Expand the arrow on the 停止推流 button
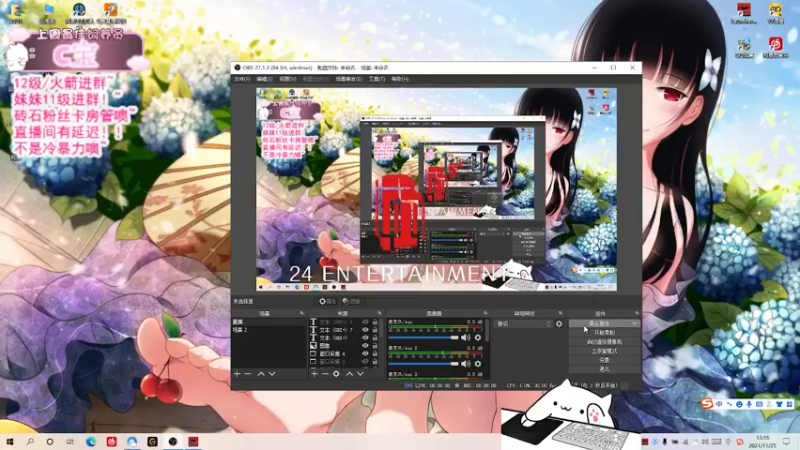800x450 pixels. click(x=635, y=323)
